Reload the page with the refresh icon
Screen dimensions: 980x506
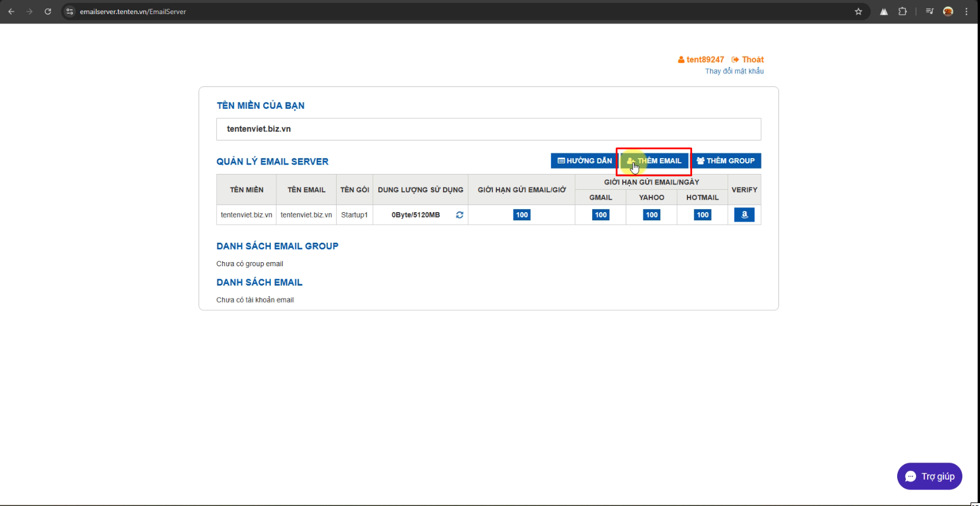[48, 11]
